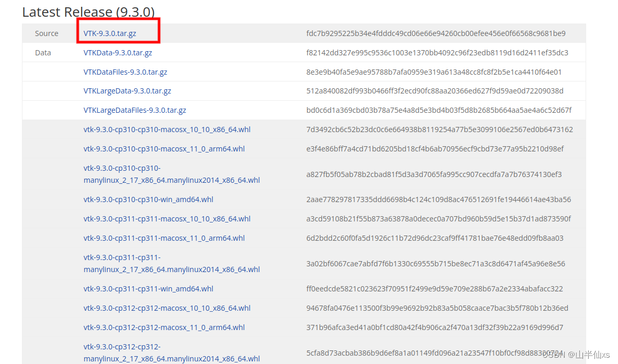Image resolution: width=618 pixels, height=364 pixels.
Task: Download VTK-9.3.0.tar.gz source archive
Action: 110,33
